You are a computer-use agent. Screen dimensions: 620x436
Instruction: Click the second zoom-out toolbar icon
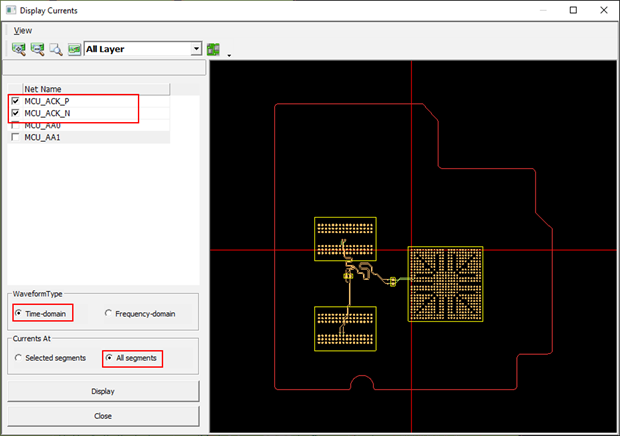pos(37,48)
